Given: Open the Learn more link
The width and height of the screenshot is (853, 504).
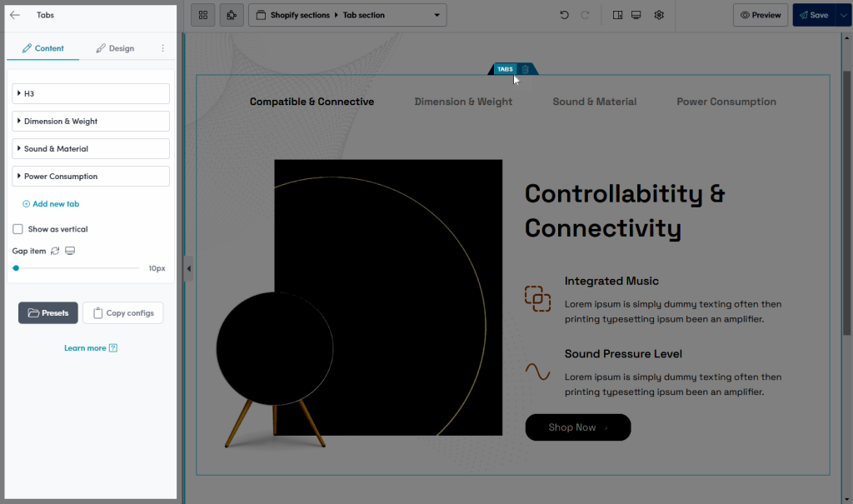Looking at the screenshot, I should pyautogui.click(x=85, y=348).
